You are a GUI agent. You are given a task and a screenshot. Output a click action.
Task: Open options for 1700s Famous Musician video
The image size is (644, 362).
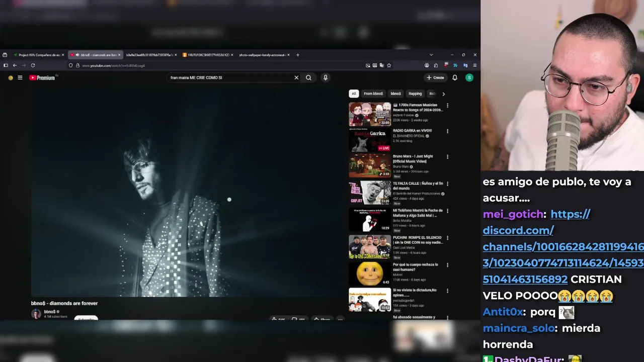point(447,106)
